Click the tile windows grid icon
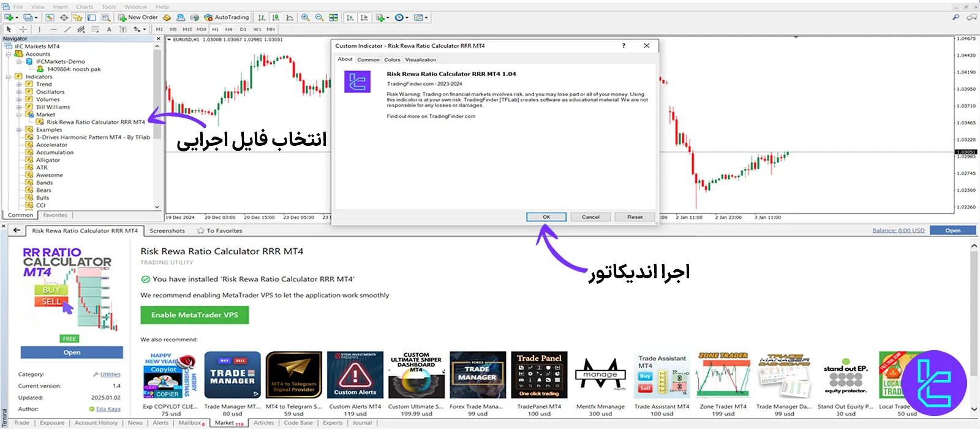 click(333, 17)
